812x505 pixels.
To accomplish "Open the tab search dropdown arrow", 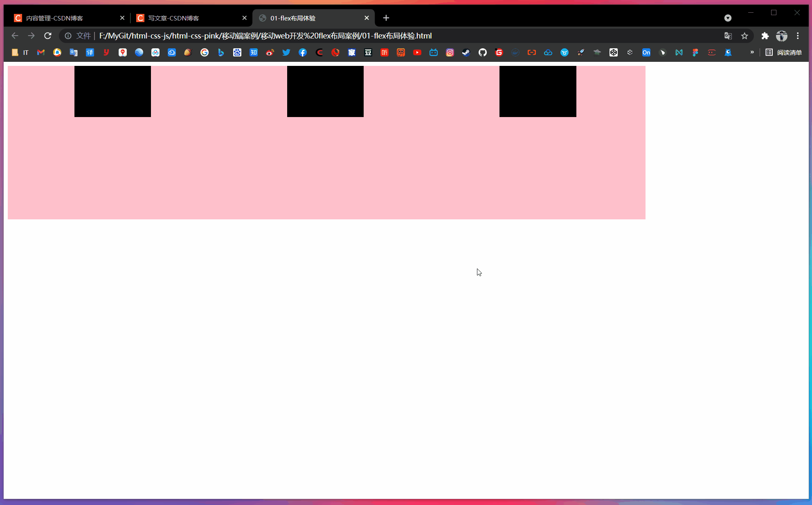I will [x=728, y=18].
